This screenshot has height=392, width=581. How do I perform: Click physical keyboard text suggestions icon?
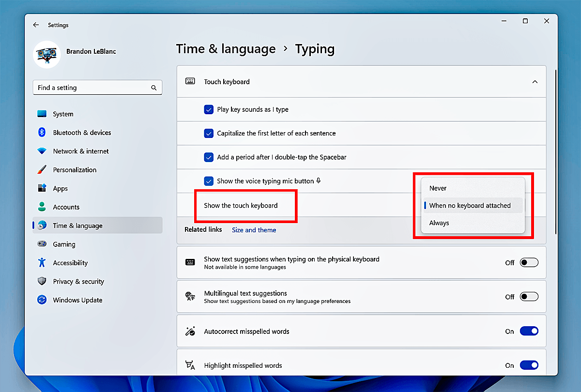tap(190, 262)
